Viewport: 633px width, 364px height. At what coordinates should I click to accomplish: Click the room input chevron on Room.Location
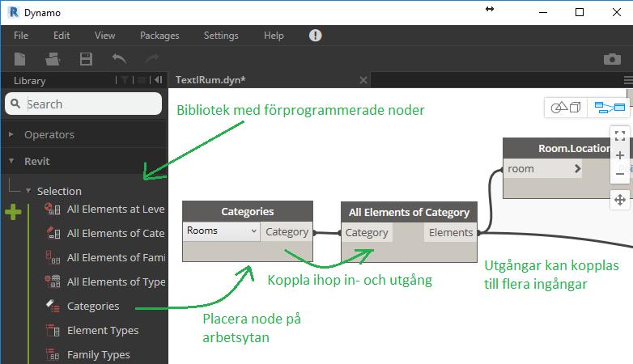[x=578, y=169]
